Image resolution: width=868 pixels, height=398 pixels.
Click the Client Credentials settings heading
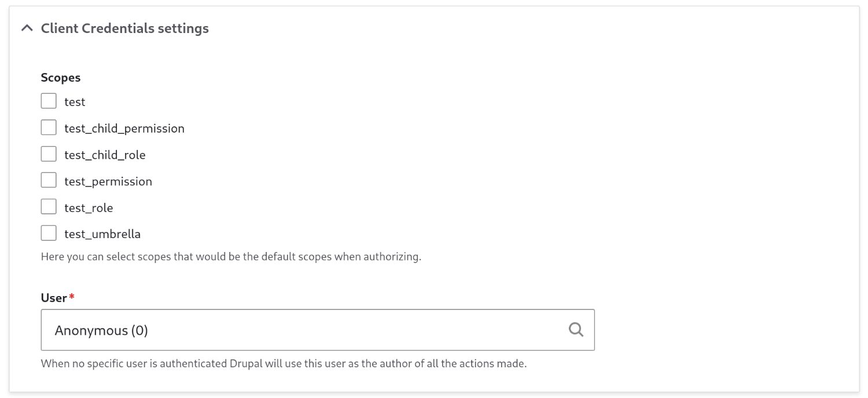pos(124,28)
